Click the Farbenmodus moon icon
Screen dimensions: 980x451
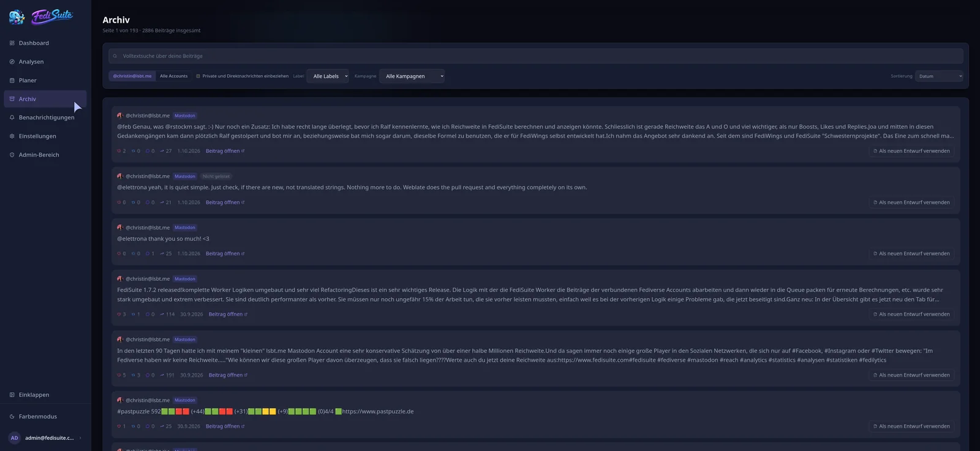point(12,417)
